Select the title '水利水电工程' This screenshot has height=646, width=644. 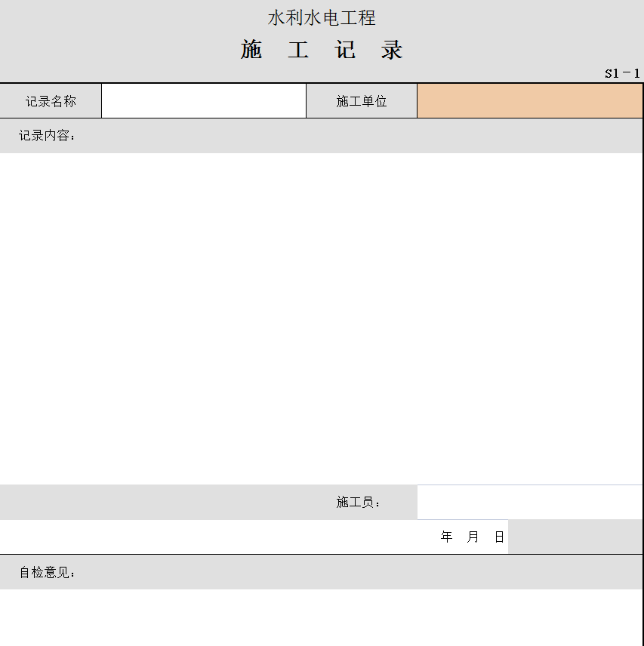(322, 18)
